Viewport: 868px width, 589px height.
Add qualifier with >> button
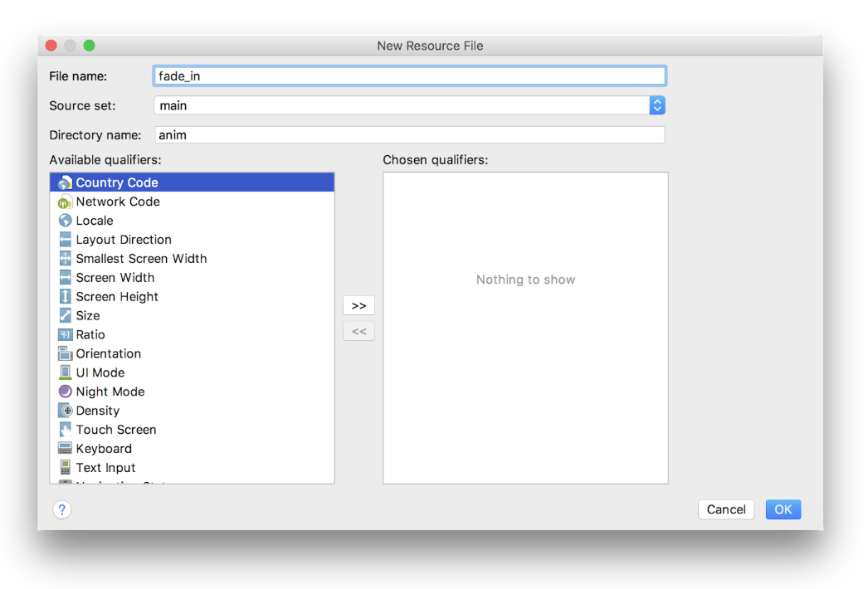[x=358, y=305]
